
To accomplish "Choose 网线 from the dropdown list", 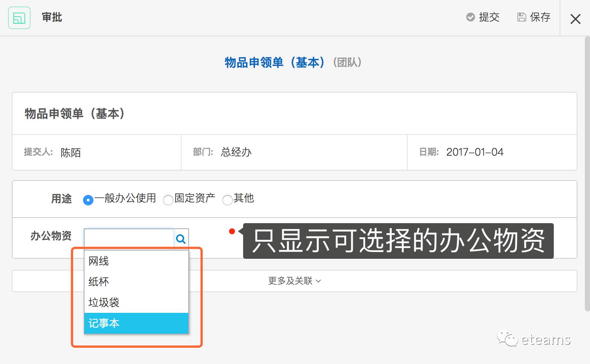I will coord(136,261).
